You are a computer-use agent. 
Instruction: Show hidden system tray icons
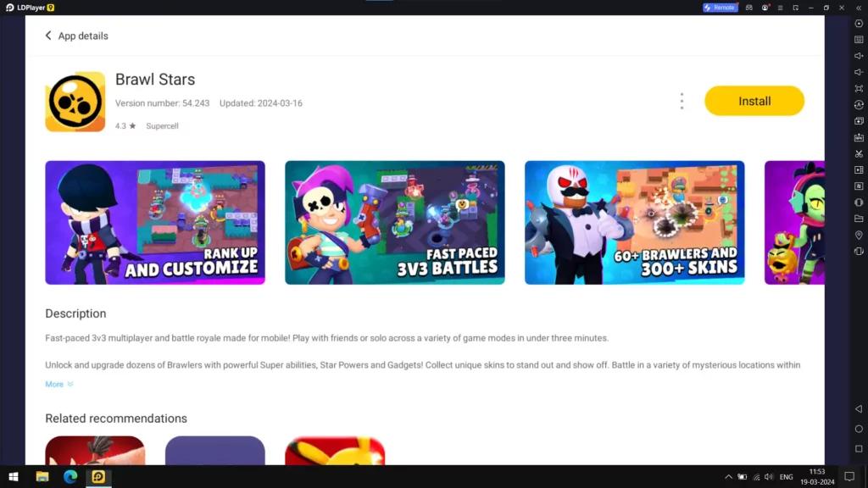click(x=728, y=477)
